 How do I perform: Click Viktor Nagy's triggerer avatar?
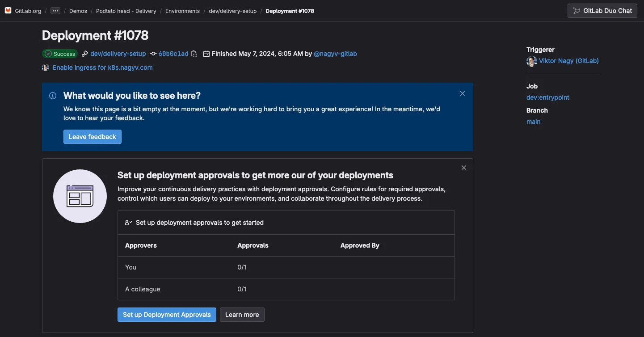click(x=531, y=61)
